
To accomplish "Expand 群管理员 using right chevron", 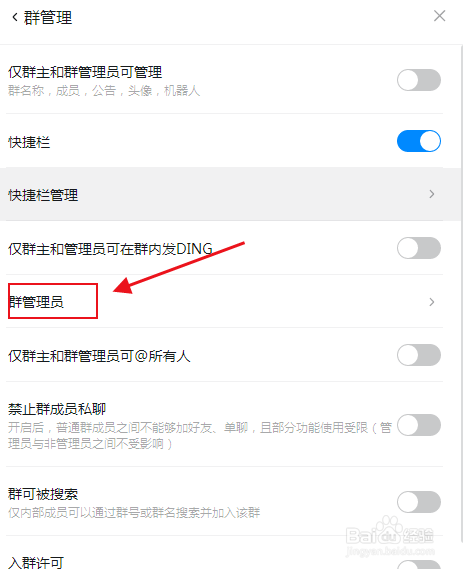I will tap(431, 302).
